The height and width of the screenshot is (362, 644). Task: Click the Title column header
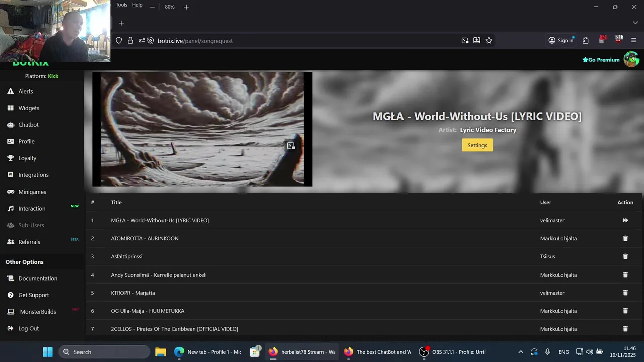[116, 202]
